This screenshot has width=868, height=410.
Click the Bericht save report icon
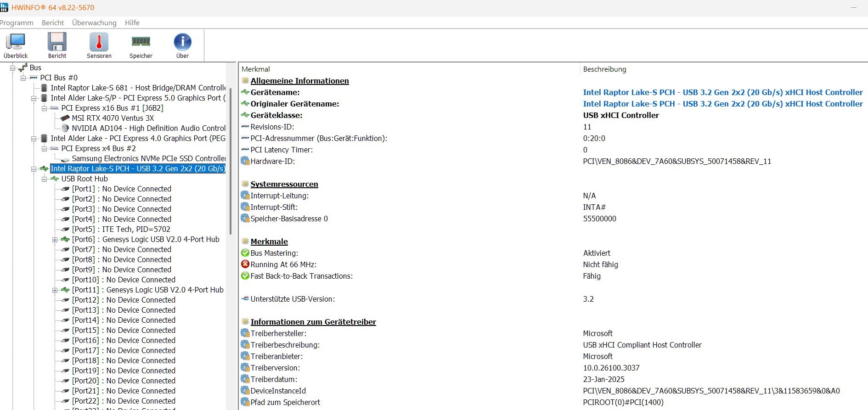coord(57,42)
